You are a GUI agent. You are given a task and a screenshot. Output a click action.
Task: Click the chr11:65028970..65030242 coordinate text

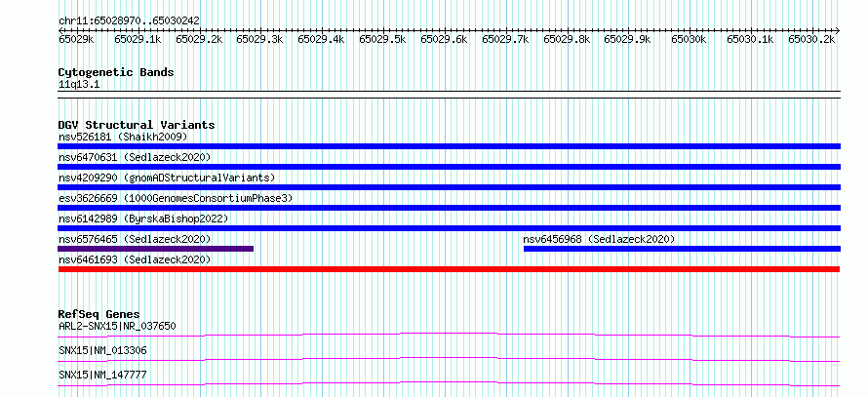tap(129, 20)
